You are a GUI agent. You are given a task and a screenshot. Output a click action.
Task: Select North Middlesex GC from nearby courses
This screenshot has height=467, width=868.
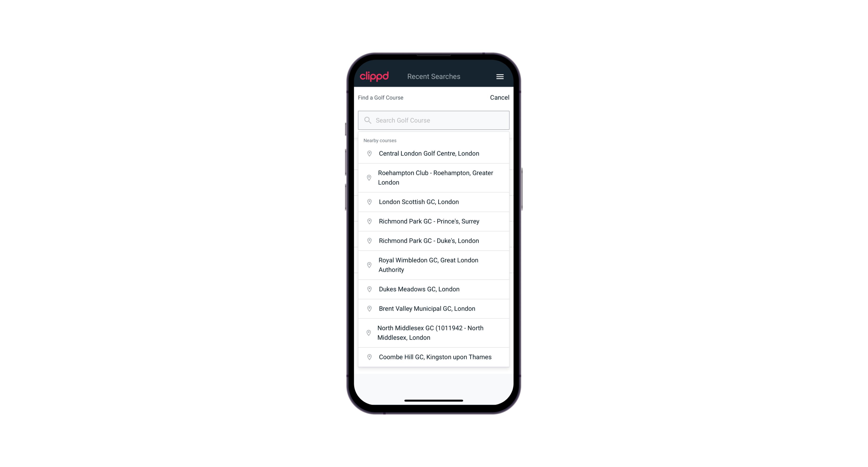[434, 332]
